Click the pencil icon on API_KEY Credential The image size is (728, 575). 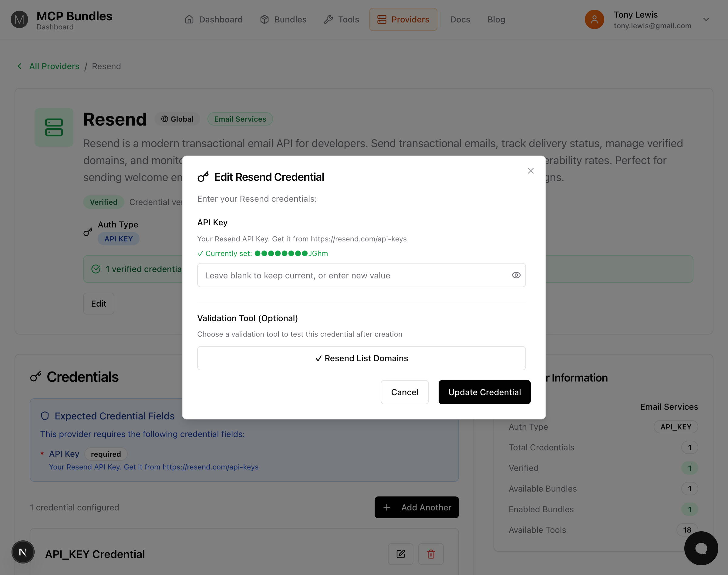[400, 554]
